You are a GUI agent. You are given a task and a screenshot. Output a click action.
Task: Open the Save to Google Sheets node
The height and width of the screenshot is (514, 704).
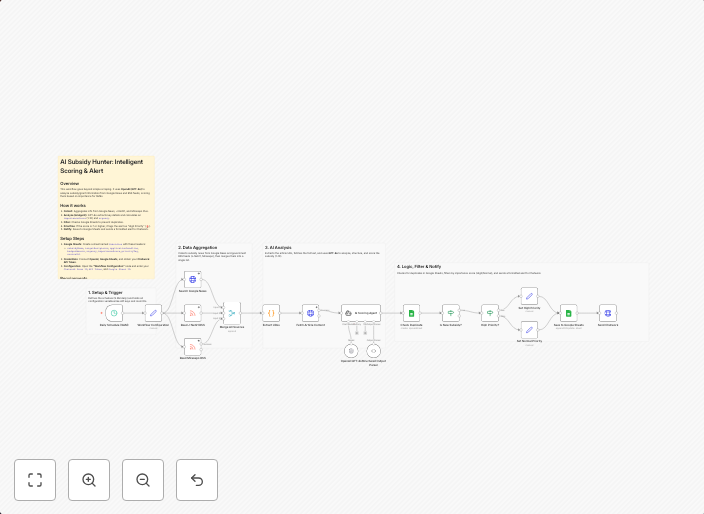click(568, 313)
